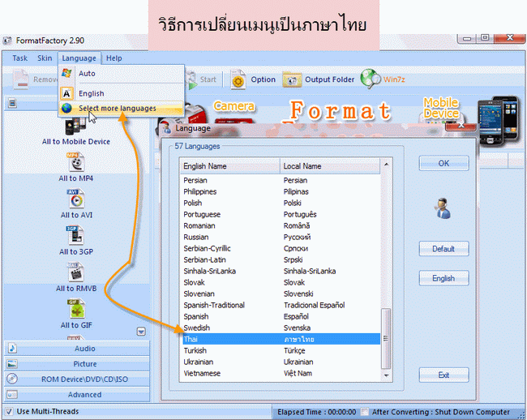The height and width of the screenshot is (420, 527).
Task: Click the English button in Language dialog
Action: point(443,278)
